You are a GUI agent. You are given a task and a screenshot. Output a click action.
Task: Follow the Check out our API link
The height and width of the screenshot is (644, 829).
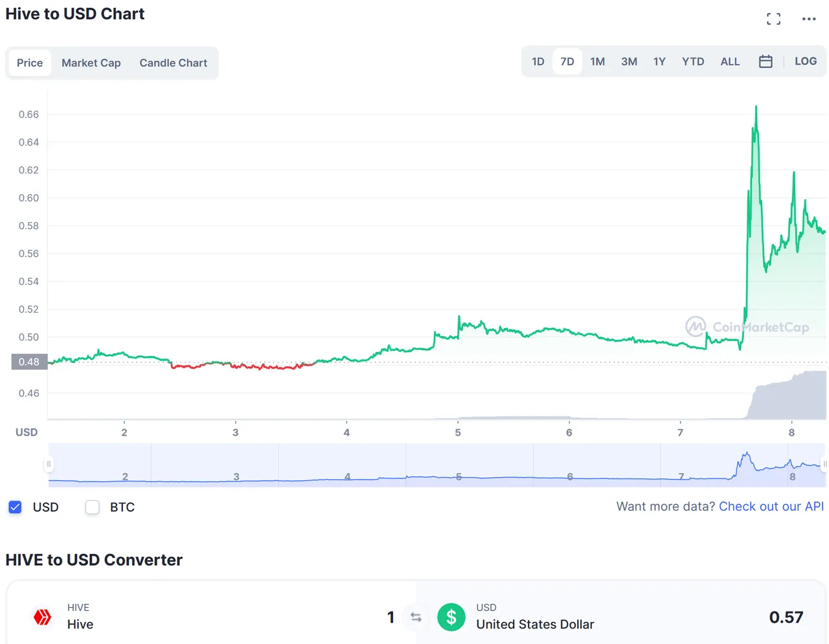click(771, 506)
